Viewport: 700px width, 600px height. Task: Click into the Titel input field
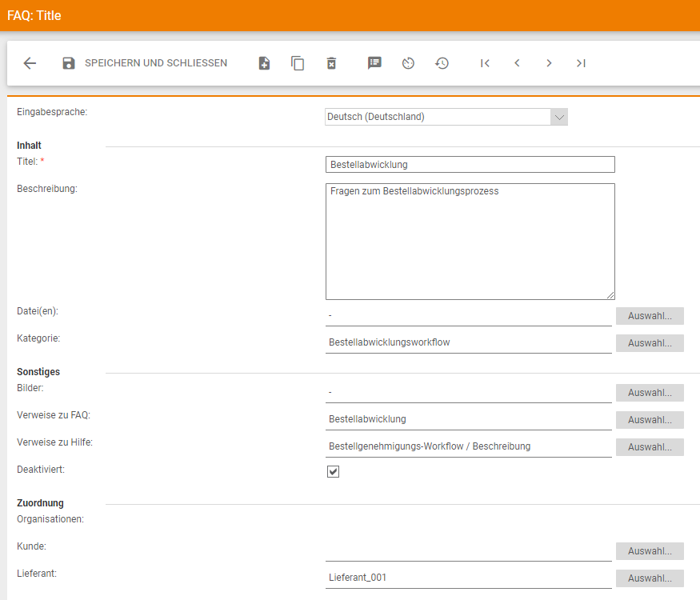pyautogui.click(x=470, y=165)
